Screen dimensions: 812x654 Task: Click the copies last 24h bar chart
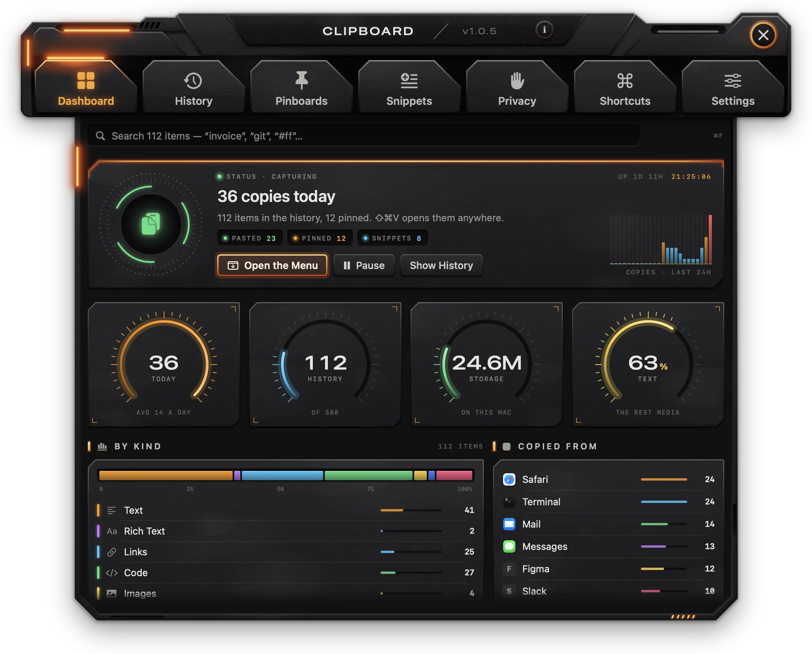(x=661, y=239)
